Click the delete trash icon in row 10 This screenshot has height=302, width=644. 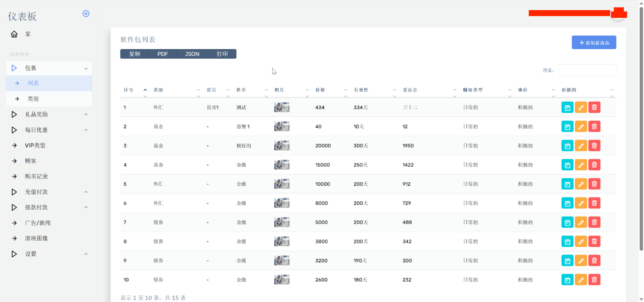pos(594,280)
